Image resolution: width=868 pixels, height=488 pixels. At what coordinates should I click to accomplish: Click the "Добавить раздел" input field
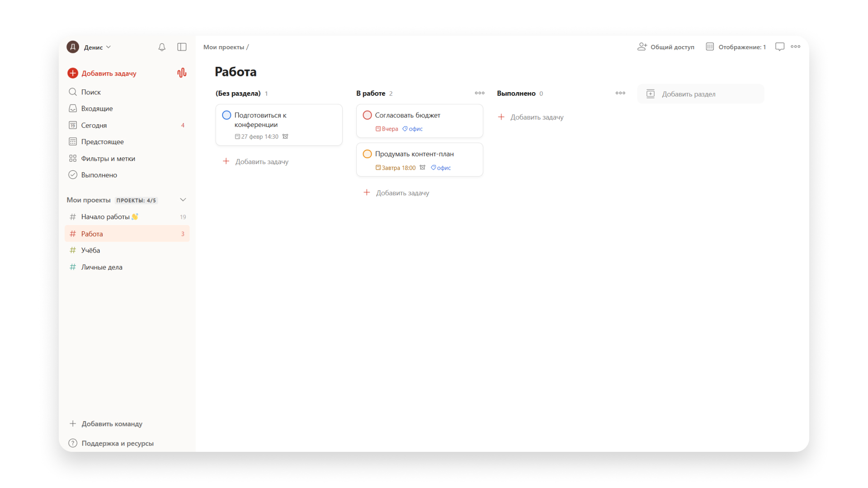pos(701,94)
